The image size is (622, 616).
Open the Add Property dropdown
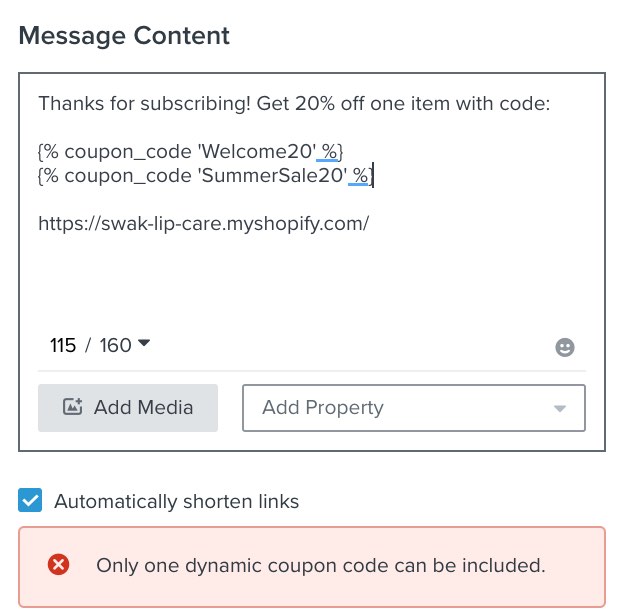point(400,407)
